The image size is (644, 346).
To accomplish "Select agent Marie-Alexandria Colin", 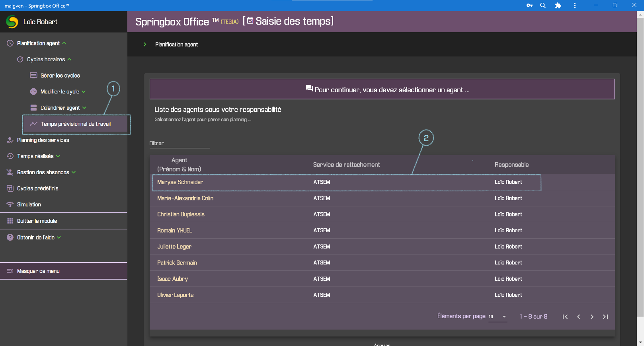I will [x=185, y=198].
